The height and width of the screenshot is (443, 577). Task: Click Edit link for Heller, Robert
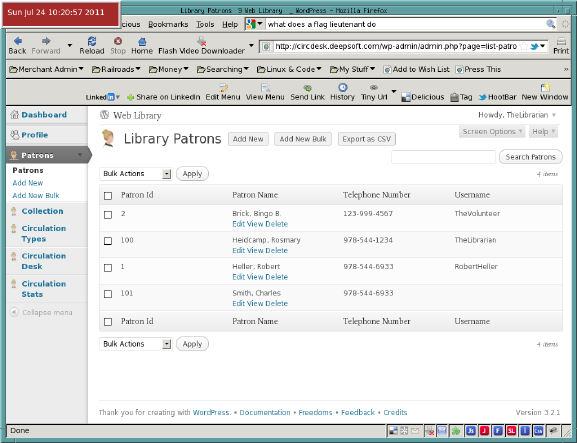pyautogui.click(x=238, y=277)
